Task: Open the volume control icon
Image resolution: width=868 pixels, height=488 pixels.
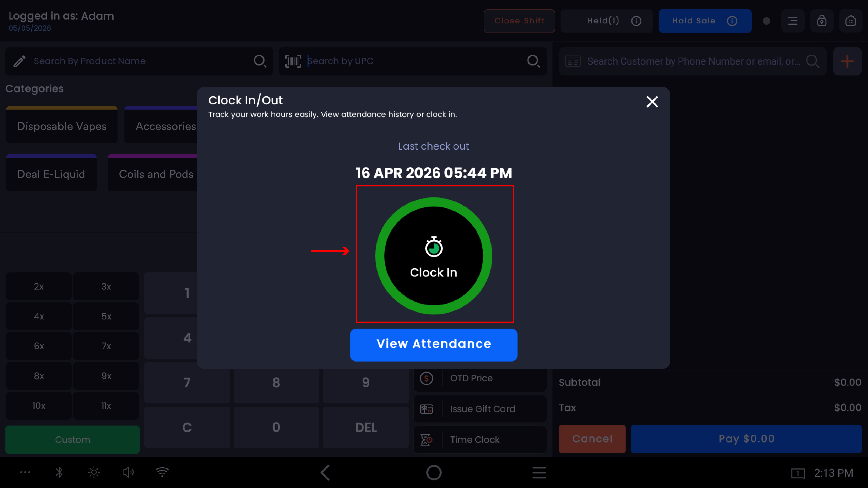Action: (128, 472)
